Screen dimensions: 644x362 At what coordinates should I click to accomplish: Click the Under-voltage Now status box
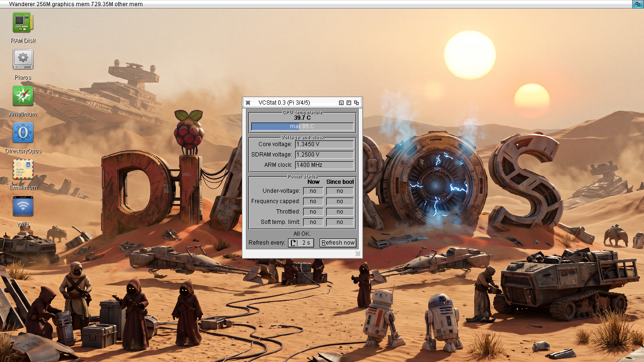point(313,191)
